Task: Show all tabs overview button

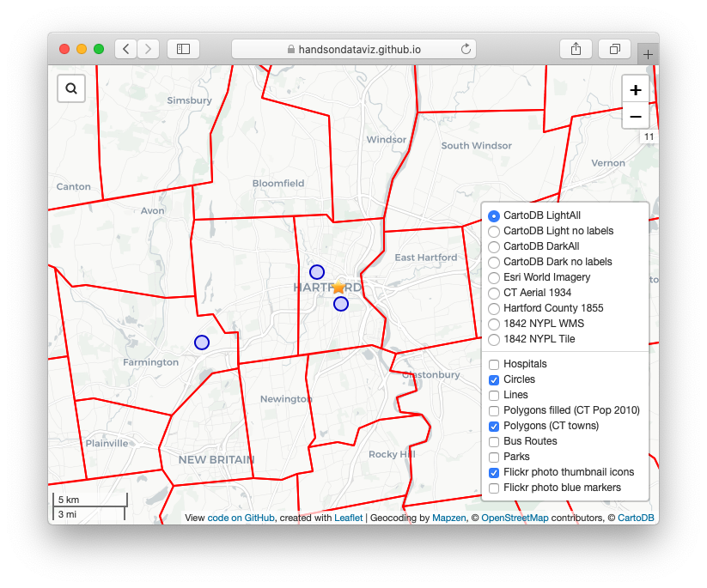Action: [x=614, y=49]
